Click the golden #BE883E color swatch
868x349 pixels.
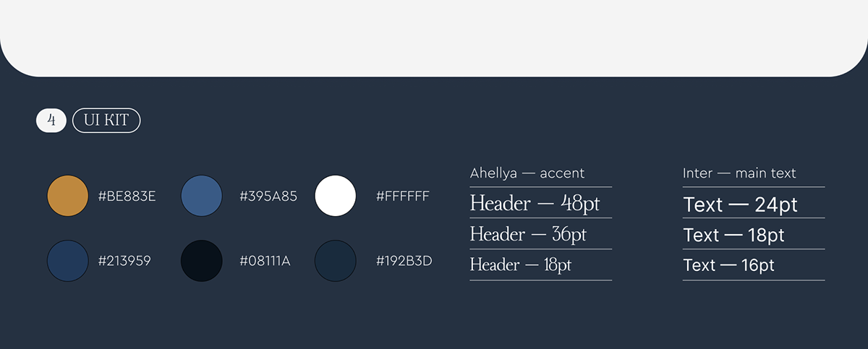pos(67,196)
